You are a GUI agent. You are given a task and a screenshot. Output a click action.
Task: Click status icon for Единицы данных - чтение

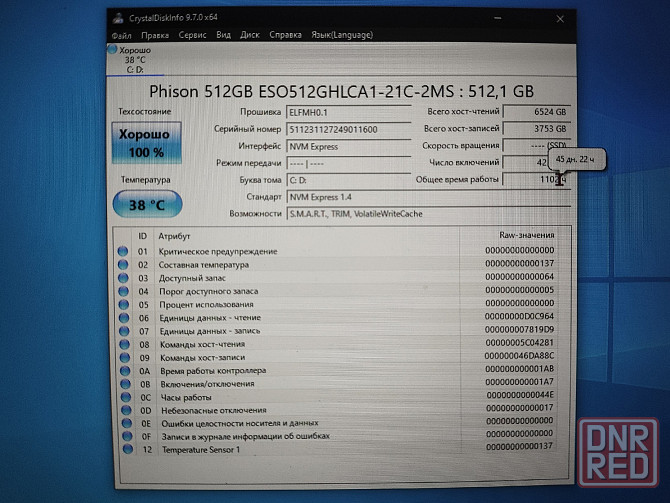[124, 318]
